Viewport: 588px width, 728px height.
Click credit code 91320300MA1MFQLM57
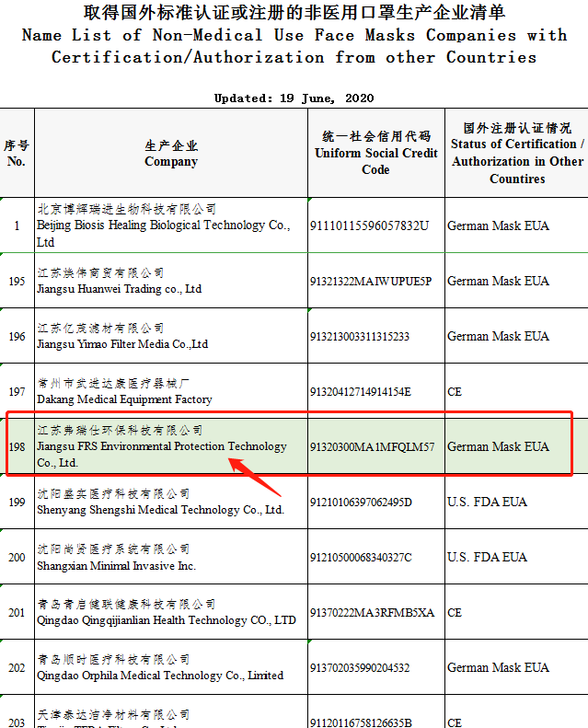pyautogui.click(x=373, y=447)
